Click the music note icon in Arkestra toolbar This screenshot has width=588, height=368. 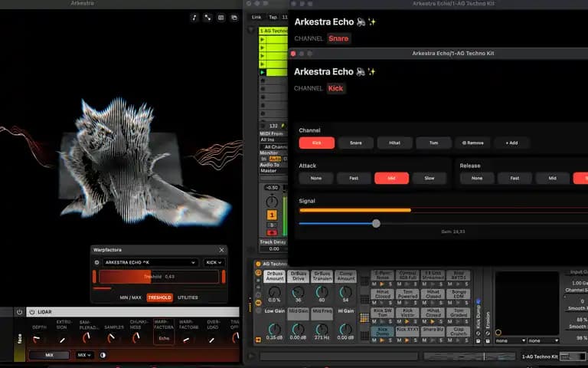pyautogui.click(x=194, y=18)
